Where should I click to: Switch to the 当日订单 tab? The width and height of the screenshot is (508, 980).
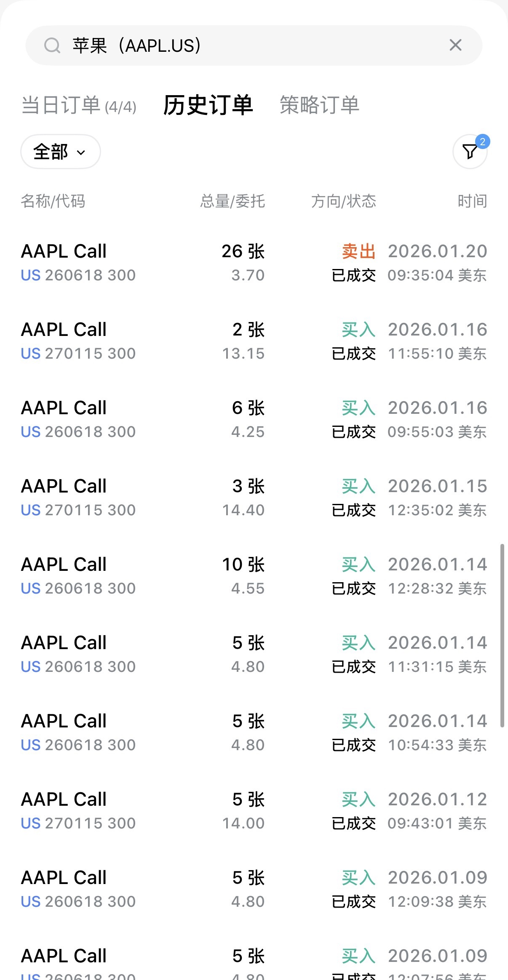pos(79,105)
